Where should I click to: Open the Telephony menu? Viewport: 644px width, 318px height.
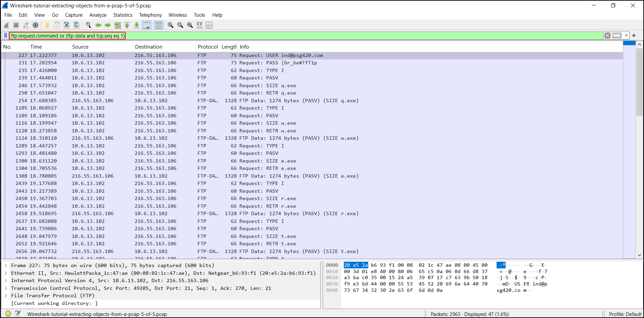point(150,15)
